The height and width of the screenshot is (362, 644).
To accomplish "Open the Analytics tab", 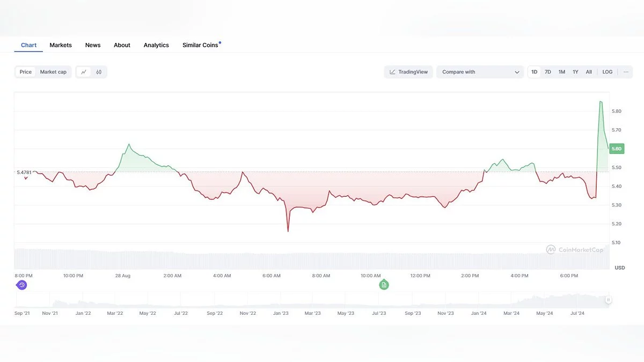I will click(156, 45).
